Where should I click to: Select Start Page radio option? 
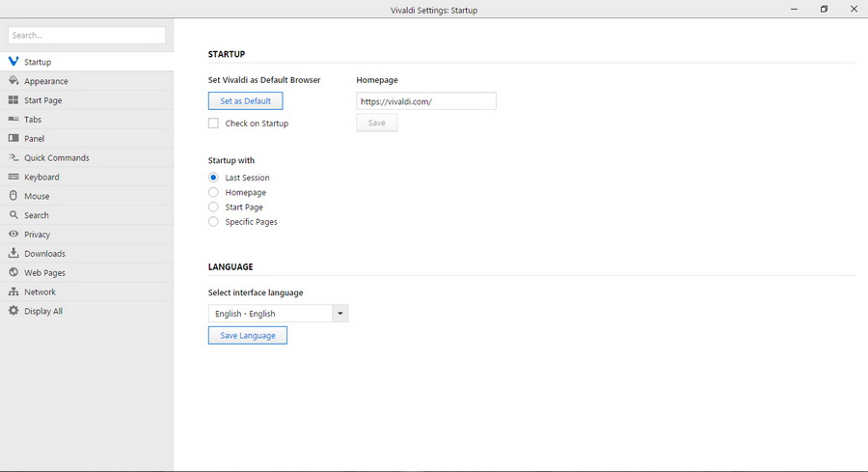coord(213,207)
